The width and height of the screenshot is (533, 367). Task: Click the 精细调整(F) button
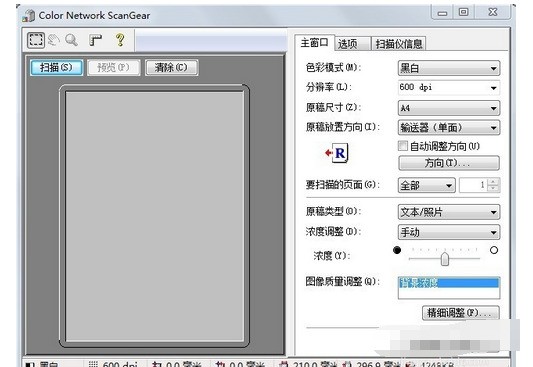pos(461,313)
